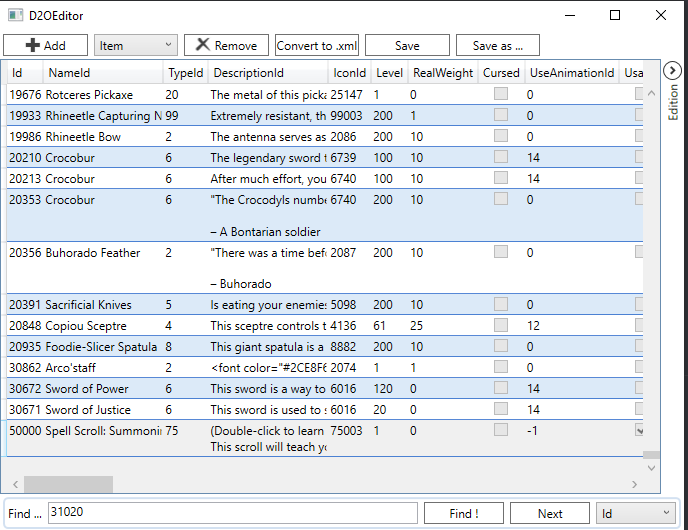
Task: Toggle Cursed checkbox for Rhineetle Capturing row
Action: (x=501, y=115)
